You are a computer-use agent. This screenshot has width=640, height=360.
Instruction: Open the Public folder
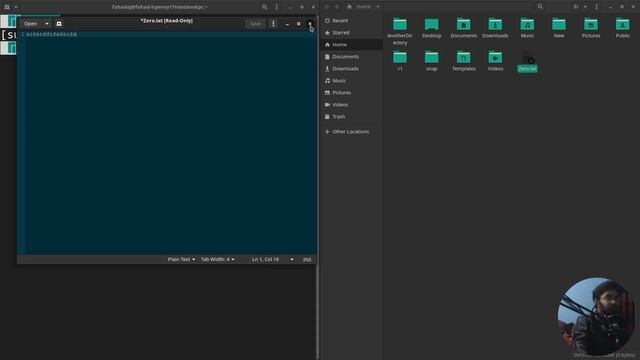[622, 28]
